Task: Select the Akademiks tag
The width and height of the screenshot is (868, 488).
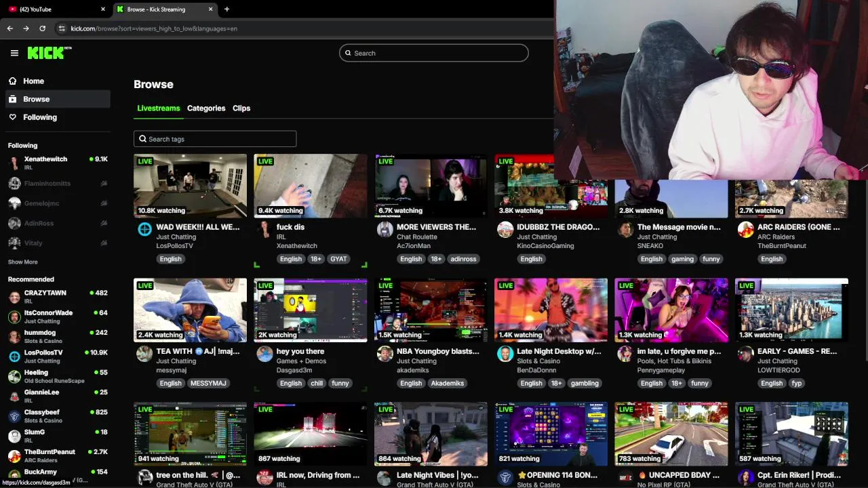Action: click(446, 383)
